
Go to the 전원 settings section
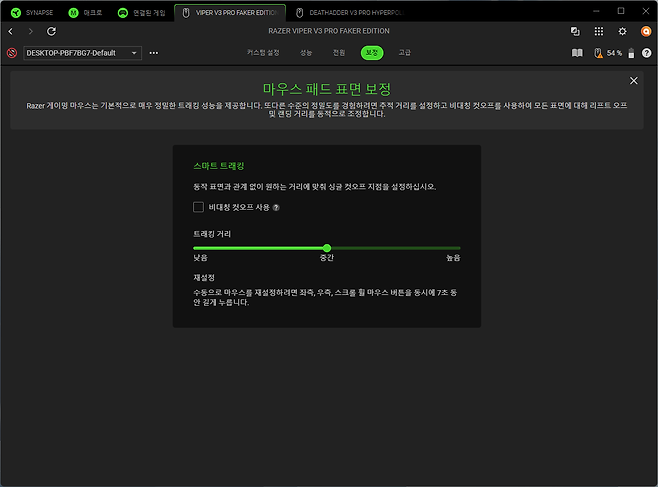pos(338,52)
